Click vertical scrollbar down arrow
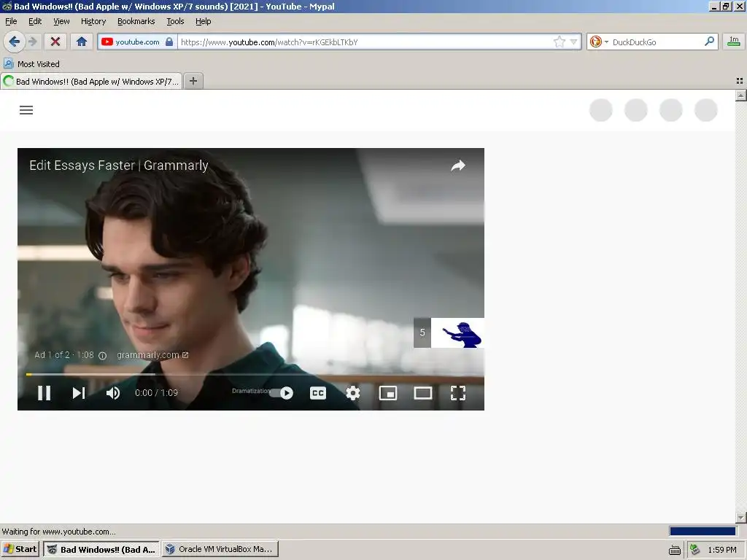Screen dimensions: 747x560 pyautogui.click(x=740, y=518)
